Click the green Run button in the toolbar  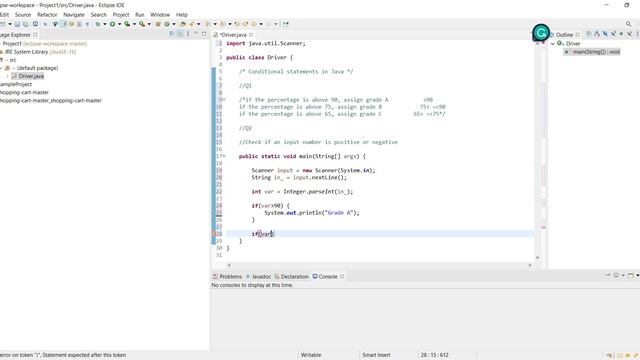pos(112,24)
